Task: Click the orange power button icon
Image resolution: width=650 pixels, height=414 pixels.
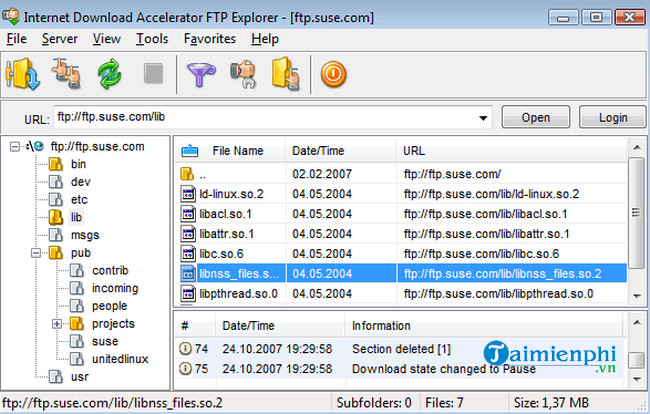Action: click(333, 75)
